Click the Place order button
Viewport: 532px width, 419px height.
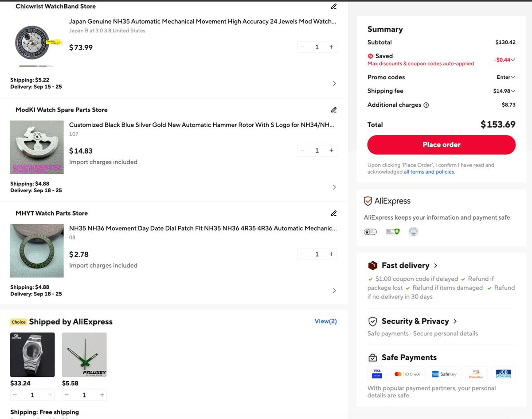441,145
